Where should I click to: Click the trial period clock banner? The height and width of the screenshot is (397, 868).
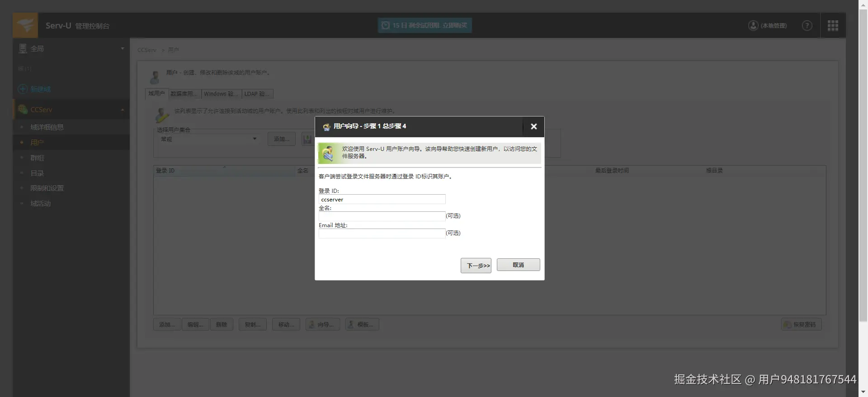[x=425, y=25]
